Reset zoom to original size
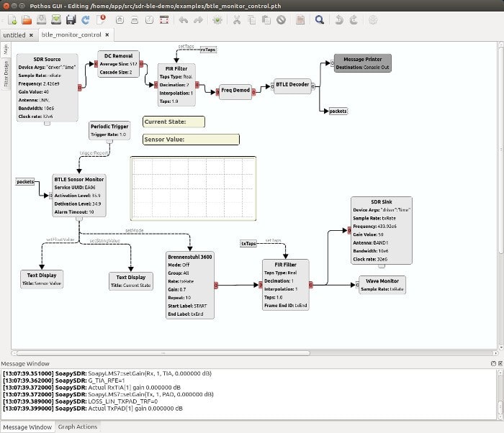This screenshot has width=504, height=433. [150, 20]
